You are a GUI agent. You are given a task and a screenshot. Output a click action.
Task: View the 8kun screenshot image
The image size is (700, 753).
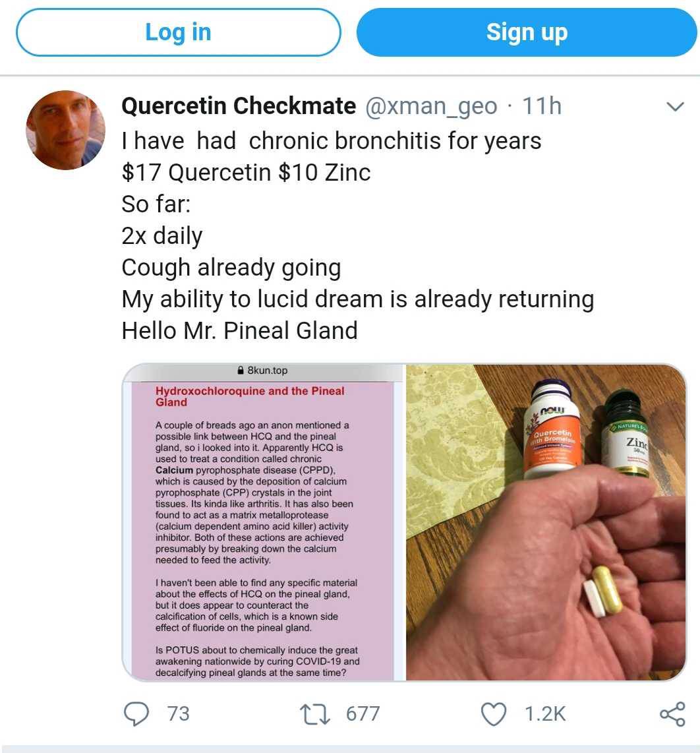pyautogui.click(x=263, y=522)
